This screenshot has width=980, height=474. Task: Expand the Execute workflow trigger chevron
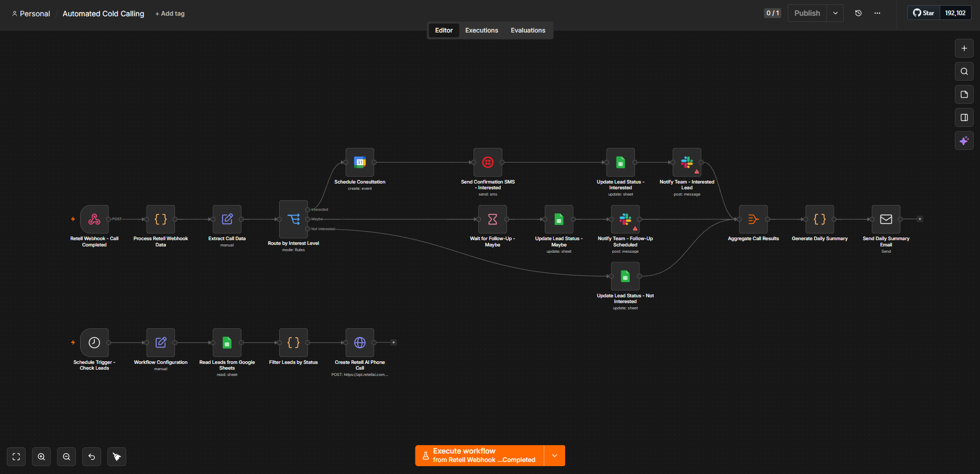(555, 456)
